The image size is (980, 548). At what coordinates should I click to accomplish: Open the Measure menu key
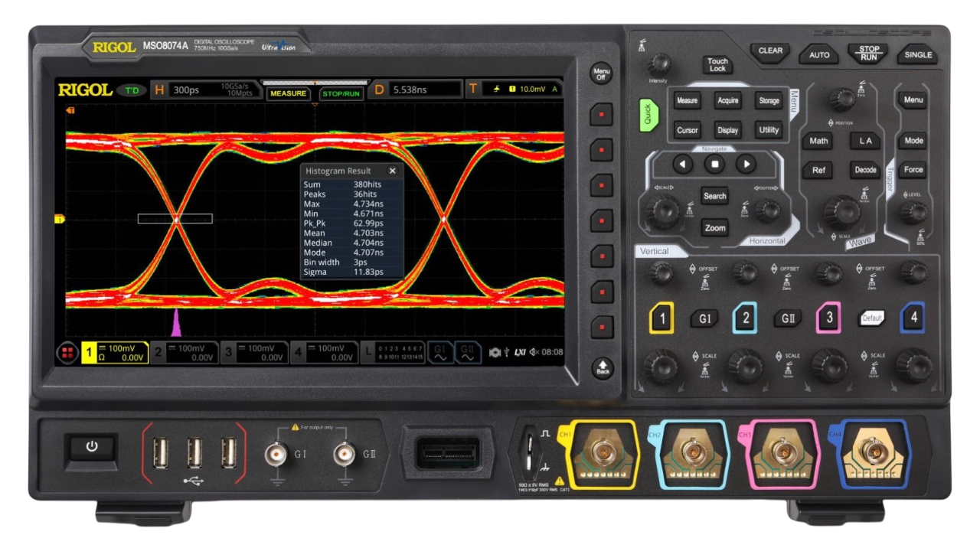point(687,101)
